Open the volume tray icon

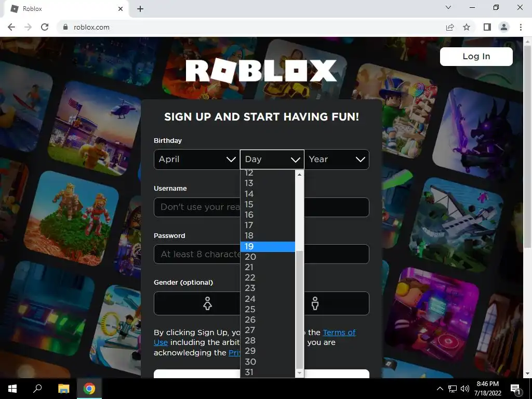465,389
